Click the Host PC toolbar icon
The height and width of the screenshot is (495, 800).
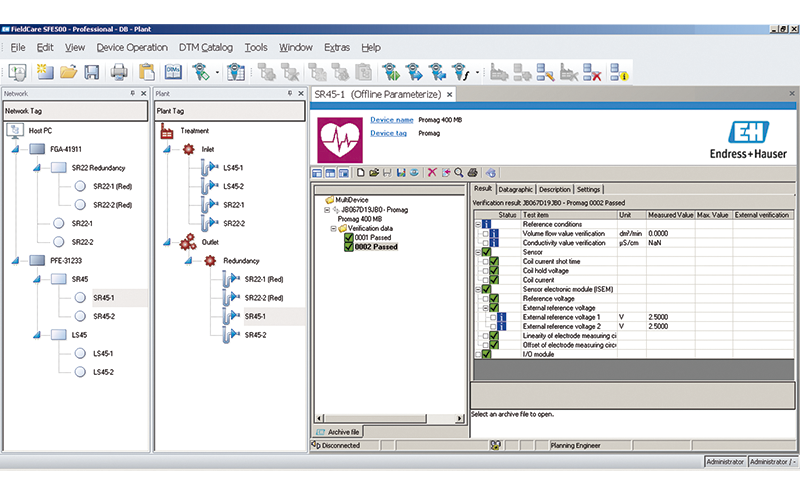17,72
